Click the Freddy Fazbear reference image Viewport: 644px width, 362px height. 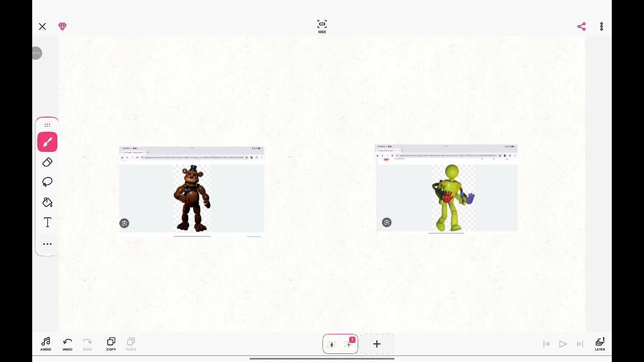click(x=192, y=192)
